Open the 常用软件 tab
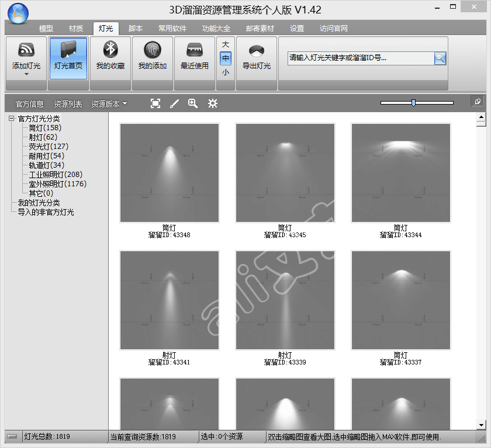Screen dimensions: 491x448 coord(172,29)
